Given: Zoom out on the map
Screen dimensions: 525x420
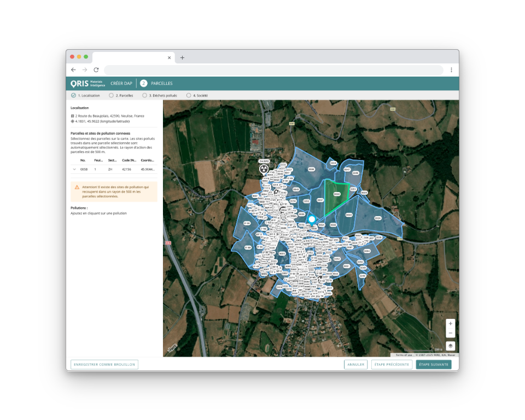Looking at the screenshot, I should click(450, 333).
